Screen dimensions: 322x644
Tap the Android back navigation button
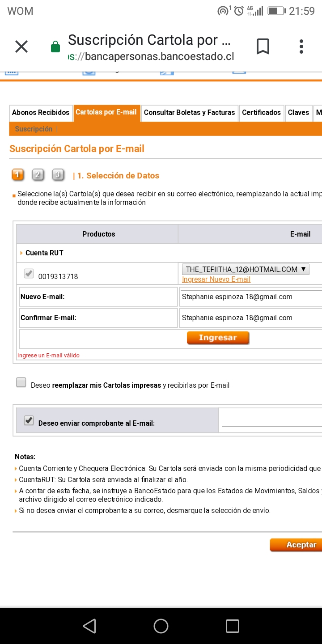coord(89,626)
